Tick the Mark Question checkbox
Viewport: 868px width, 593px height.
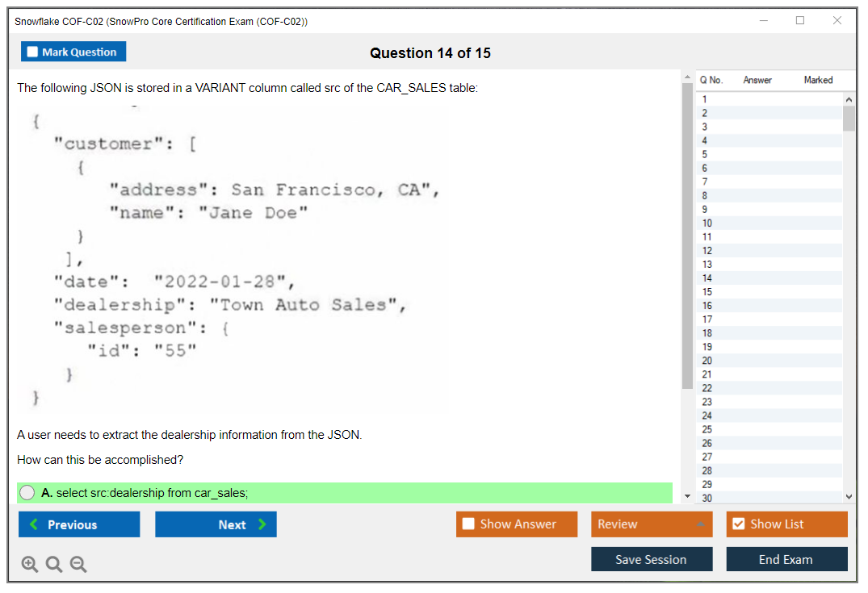pos(33,52)
